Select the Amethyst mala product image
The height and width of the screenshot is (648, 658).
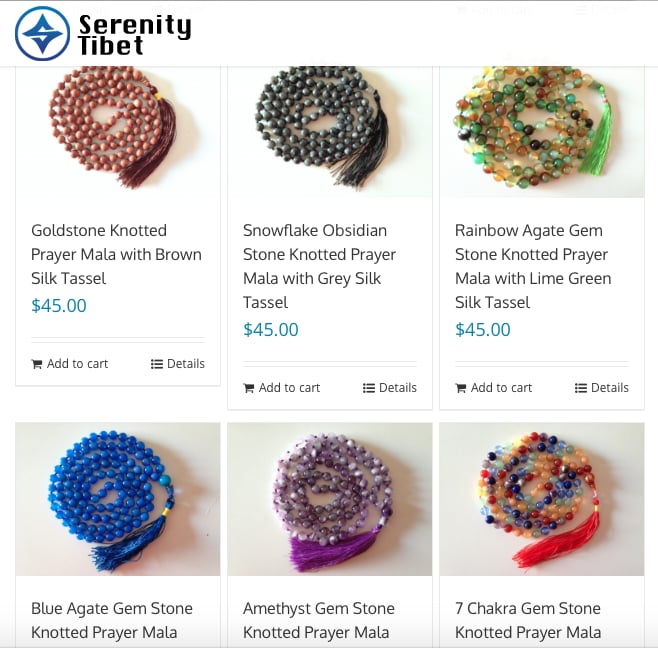pos(330,499)
